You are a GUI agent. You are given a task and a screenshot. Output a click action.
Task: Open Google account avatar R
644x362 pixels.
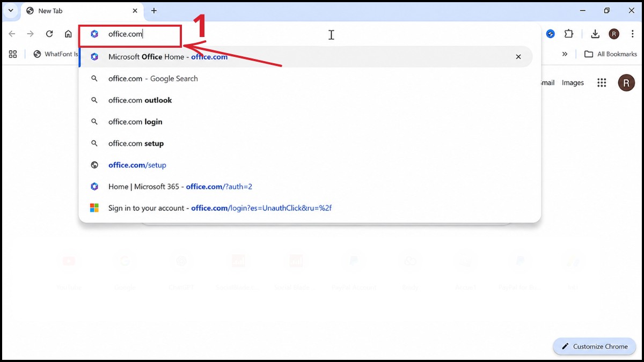(x=626, y=83)
